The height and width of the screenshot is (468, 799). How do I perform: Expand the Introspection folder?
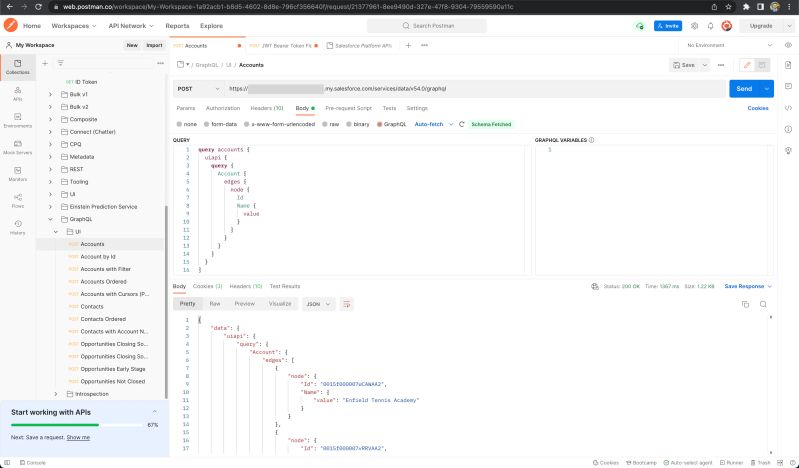[56, 394]
